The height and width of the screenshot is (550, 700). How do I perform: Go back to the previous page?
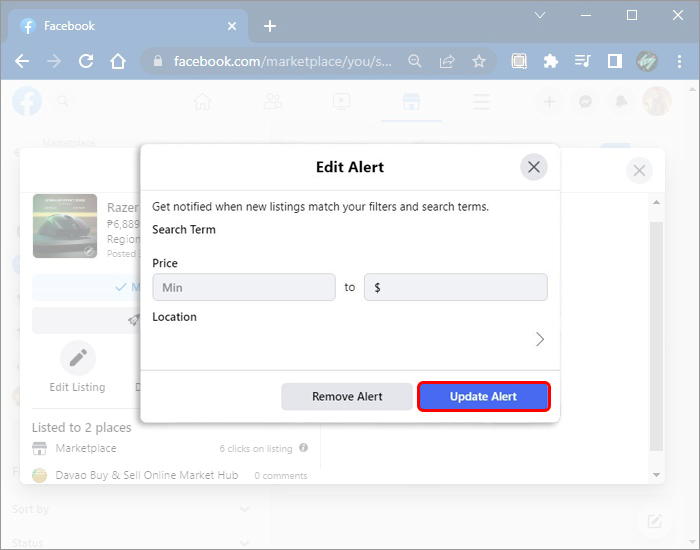(21, 61)
